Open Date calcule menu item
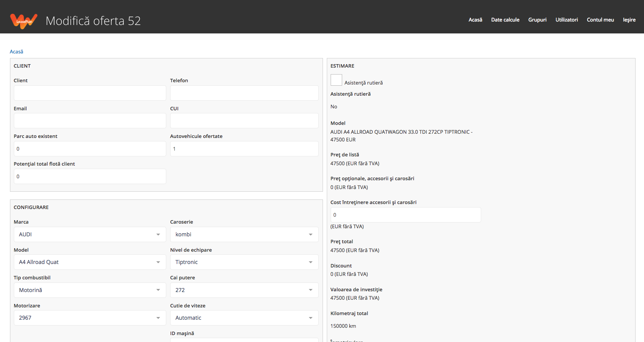 tap(505, 20)
